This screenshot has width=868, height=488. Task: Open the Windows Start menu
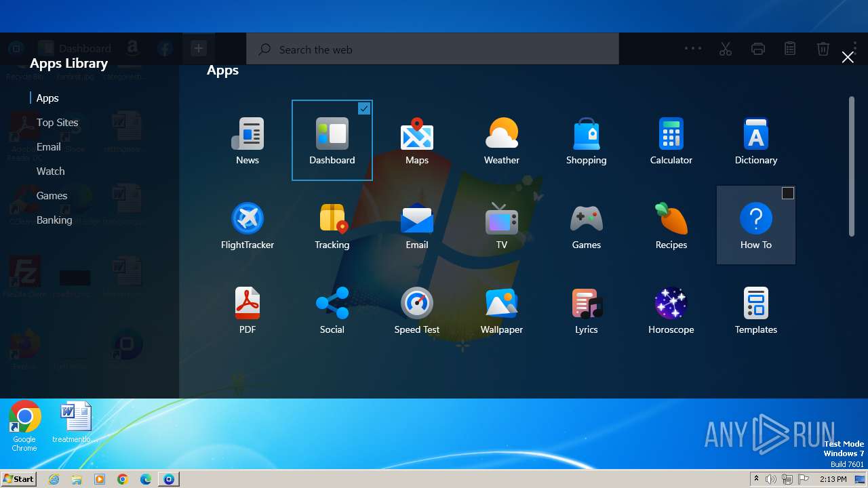click(x=19, y=479)
